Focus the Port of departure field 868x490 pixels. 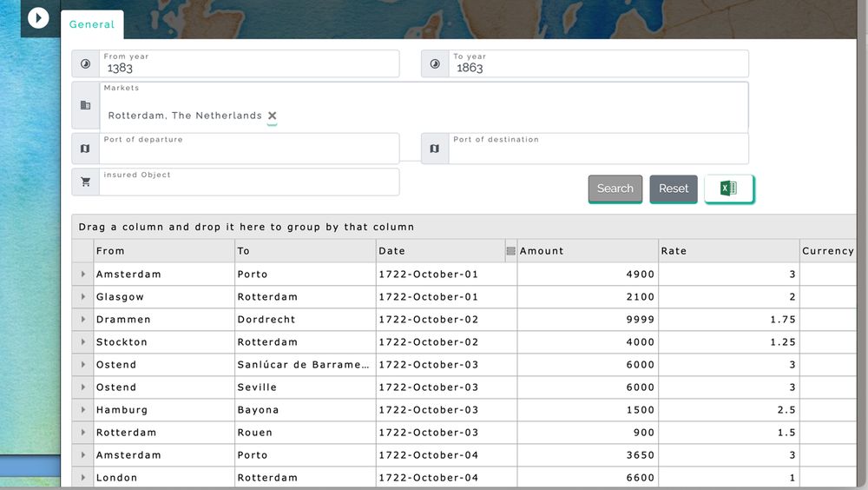[x=249, y=149]
